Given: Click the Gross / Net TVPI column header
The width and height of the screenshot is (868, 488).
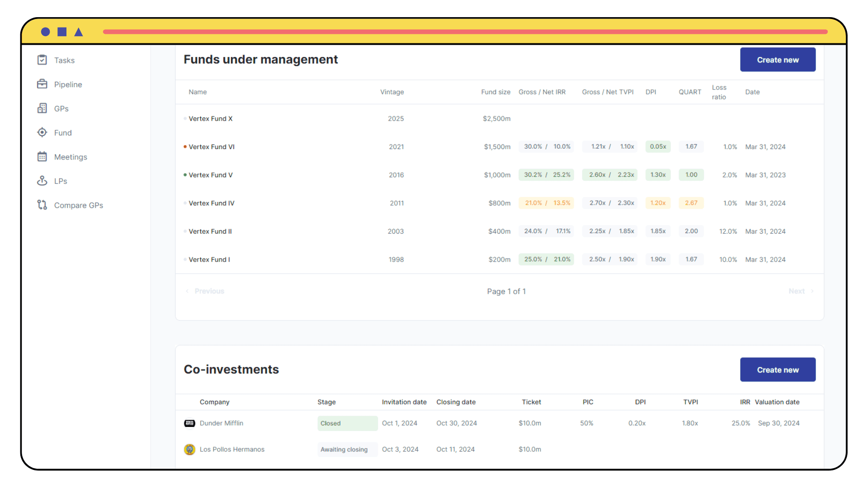Looking at the screenshot, I should pyautogui.click(x=608, y=92).
